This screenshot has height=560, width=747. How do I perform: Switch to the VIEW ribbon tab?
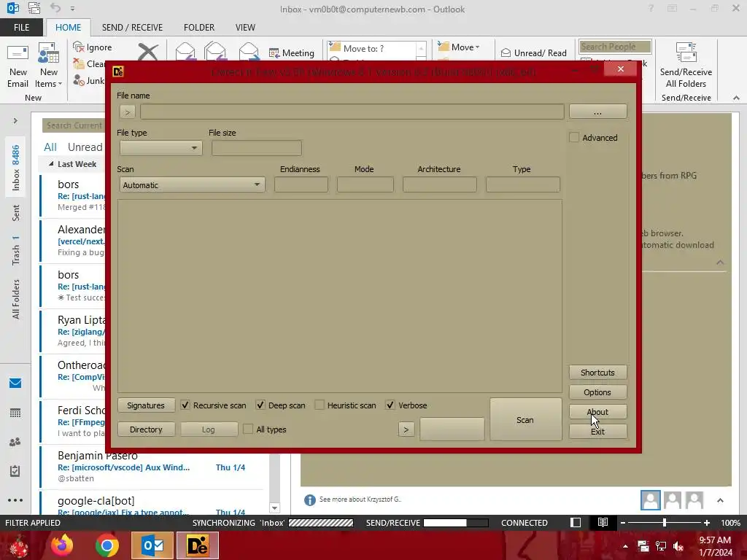tap(245, 27)
